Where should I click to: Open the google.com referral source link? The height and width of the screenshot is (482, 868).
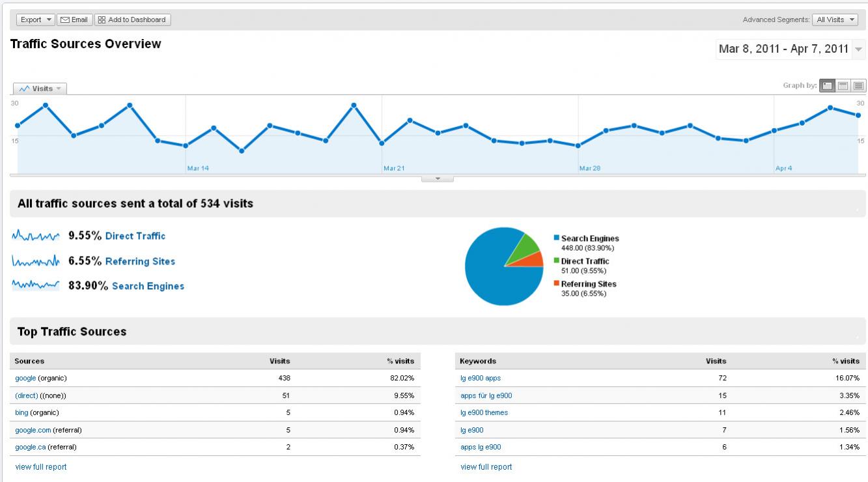[x=33, y=431]
